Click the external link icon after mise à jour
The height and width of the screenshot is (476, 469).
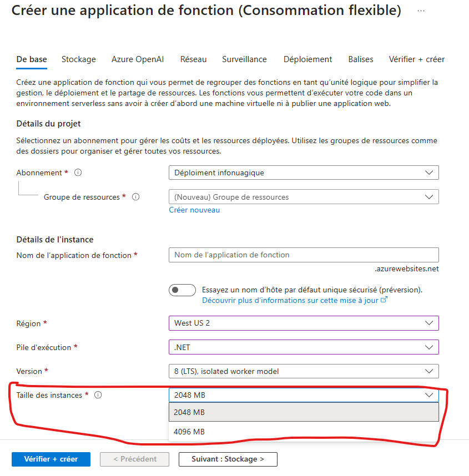(384, 300)
